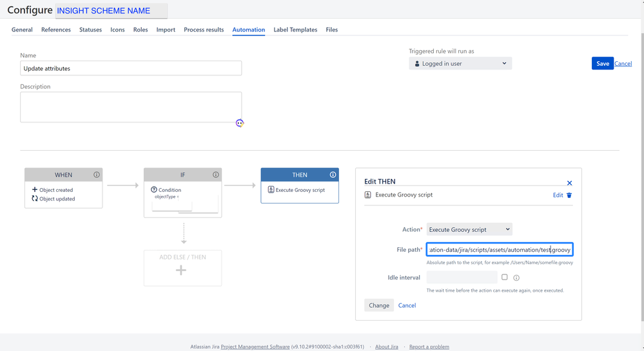This screenshot has height=351, width=644.
Task: Click the Edit link for Groovy script
Action: tap(558, 195)
